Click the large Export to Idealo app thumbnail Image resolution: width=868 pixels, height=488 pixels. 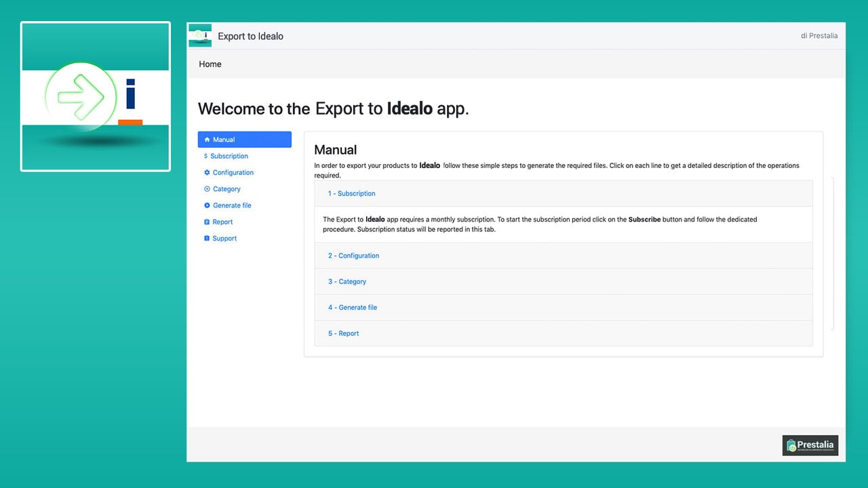click(x=96, y=96)
